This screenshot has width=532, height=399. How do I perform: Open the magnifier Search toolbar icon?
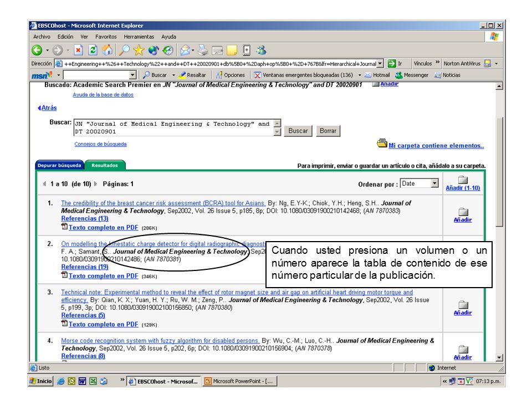pyautogui.click(x=124, y=50)
